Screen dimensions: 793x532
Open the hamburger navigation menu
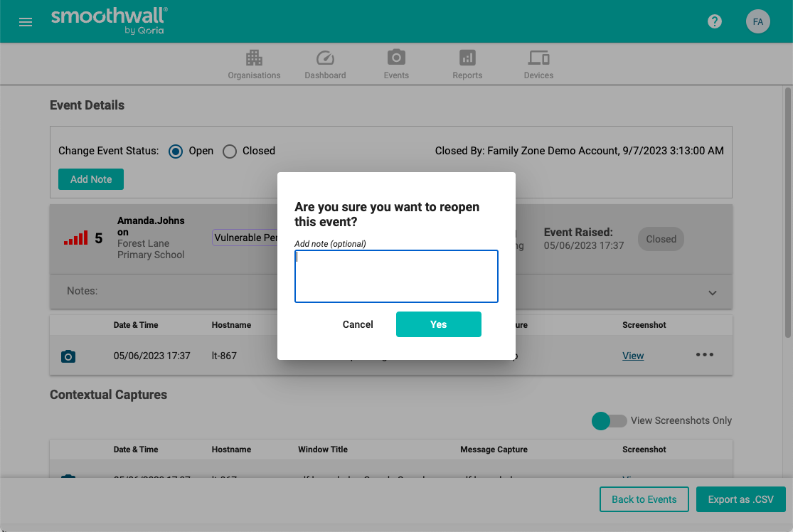click(26, 22)
